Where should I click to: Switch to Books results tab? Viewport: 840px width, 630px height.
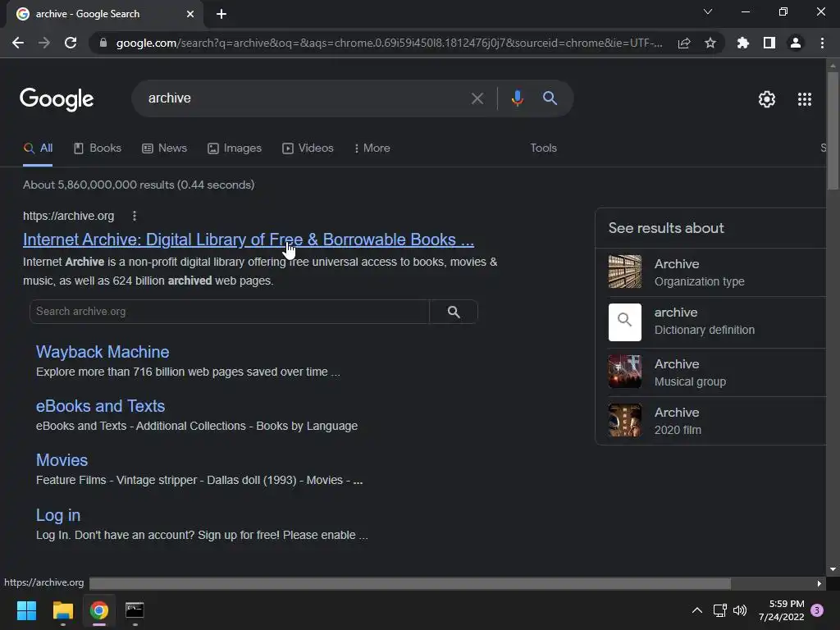coord(98,148)
